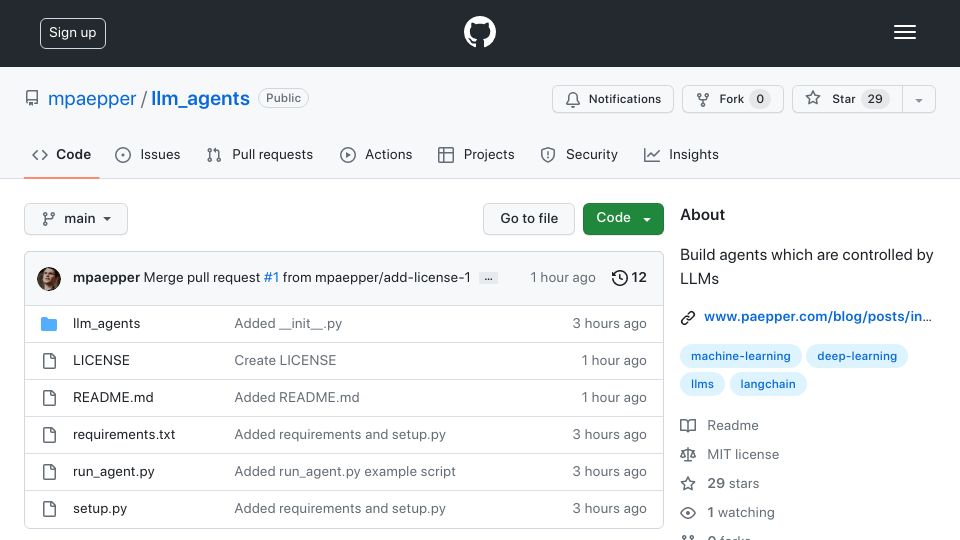The image size is (960, 540).
Task: Expand the commit message ellipsis button
Action: coord(488,278)
